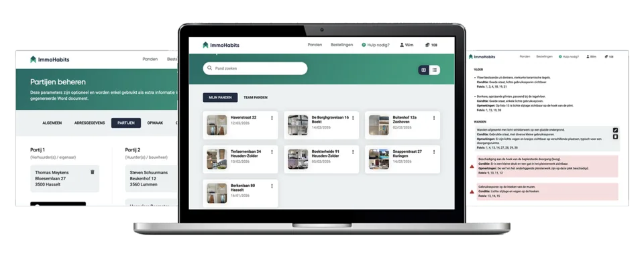This screenshot has height=264, width=644.
Task: Open the Algemeen tab in Partijen beheren
Action: pyautogui.click(x=52, y=123)
